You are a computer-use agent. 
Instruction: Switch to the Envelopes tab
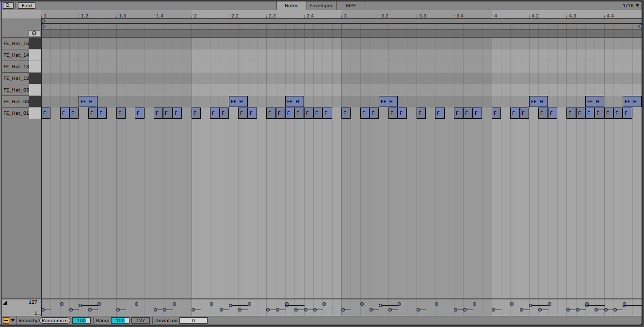321,5
